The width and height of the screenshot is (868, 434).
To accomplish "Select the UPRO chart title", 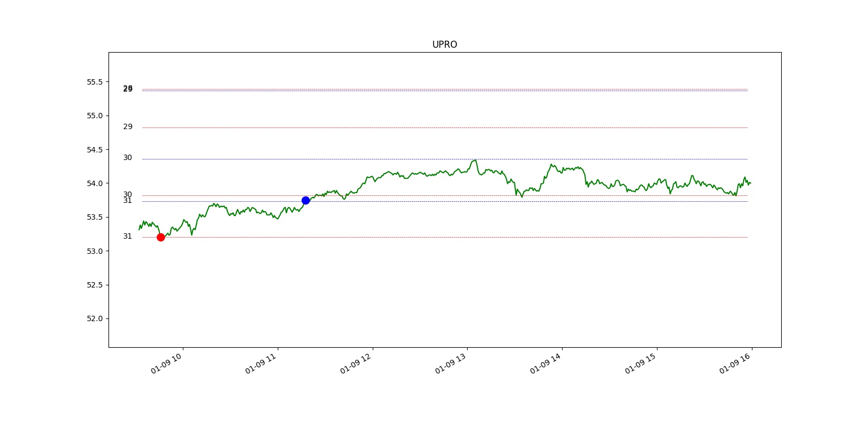I will pyautogui.click(x=444, y=44).
